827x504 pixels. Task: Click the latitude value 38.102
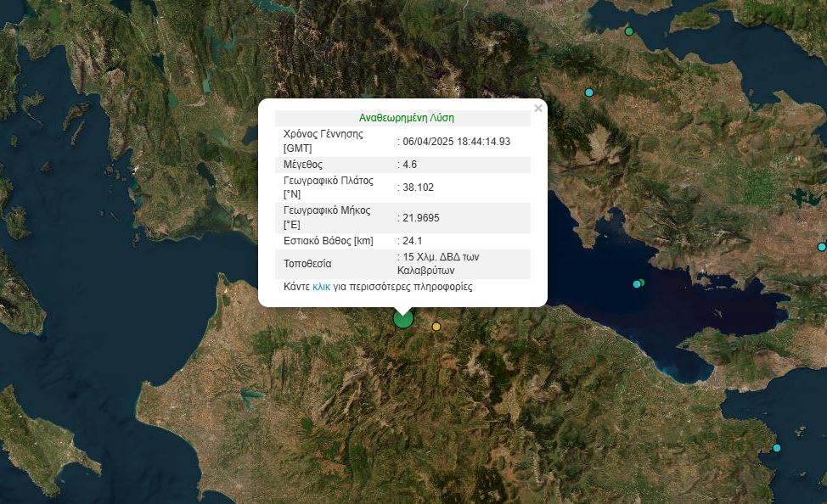coord(418,188)
